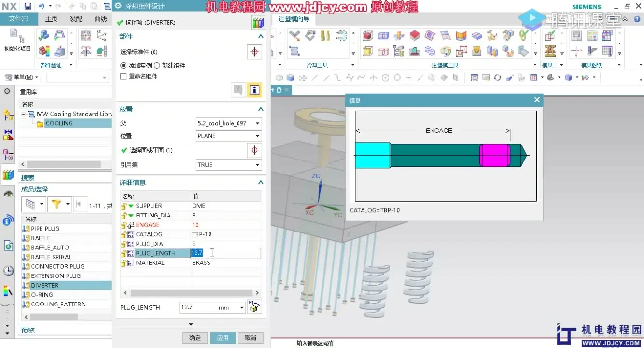This screenshot has width=644, height=348.
Task: Open the reuse library books icon in dialog header
Action: (258, 23)
